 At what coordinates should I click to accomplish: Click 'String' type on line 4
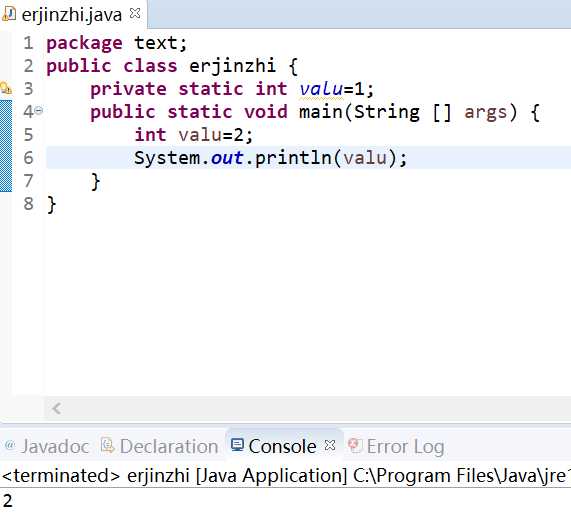(x=387, y=112)
